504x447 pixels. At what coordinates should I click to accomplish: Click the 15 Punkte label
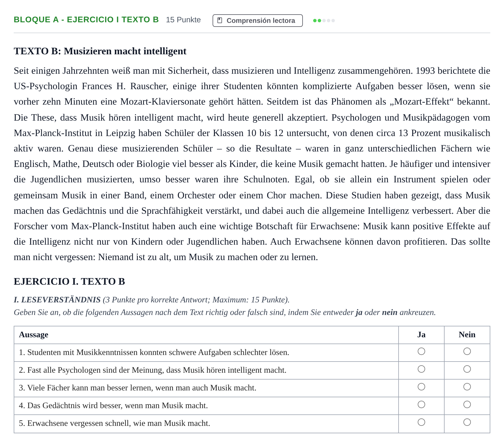[x=183, y=20]
